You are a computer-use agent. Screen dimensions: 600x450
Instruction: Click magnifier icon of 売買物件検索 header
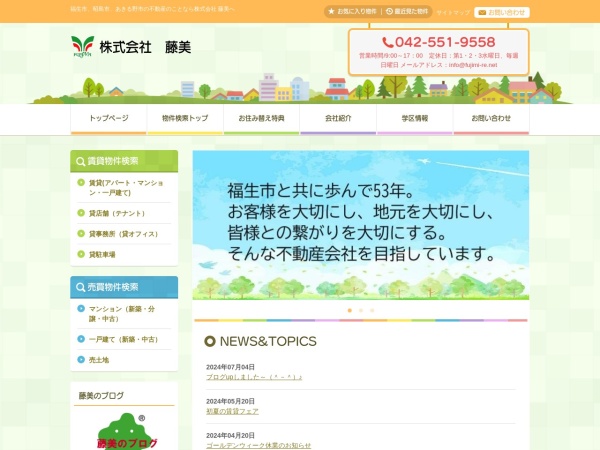pos(80,287)
